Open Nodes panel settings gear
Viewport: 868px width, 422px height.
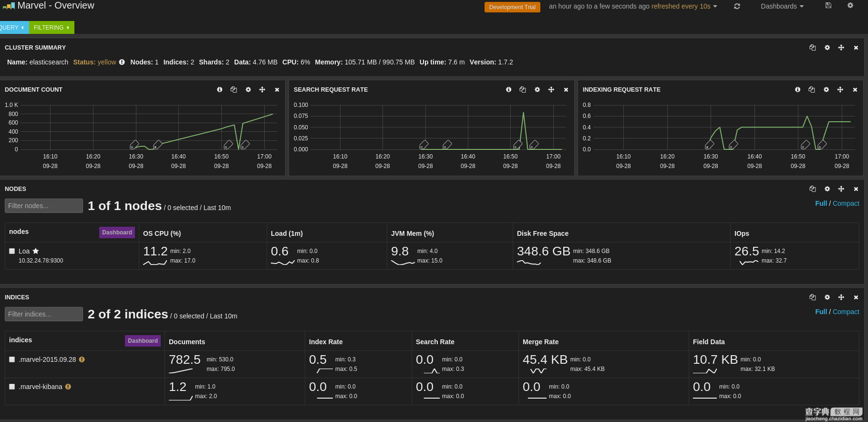[x=827, y=189]
